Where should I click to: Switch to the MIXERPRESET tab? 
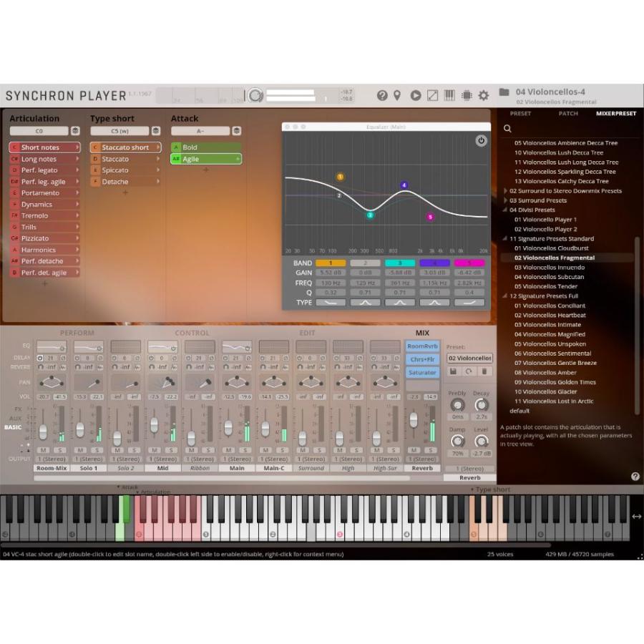(616, 113)
